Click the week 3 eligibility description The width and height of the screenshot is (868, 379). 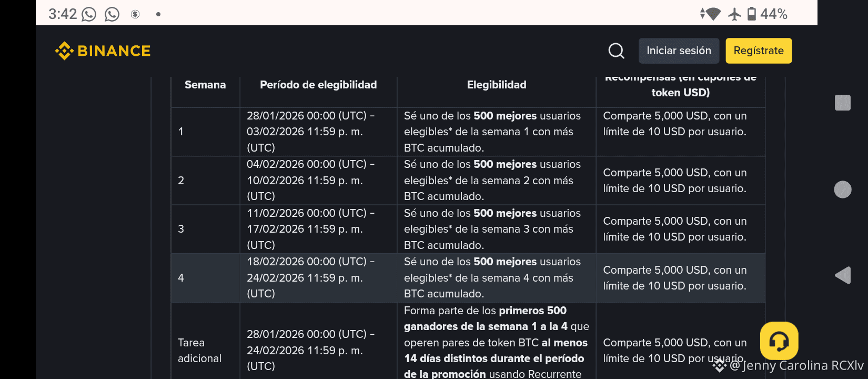pyautogui.click(x=492, y=229)
